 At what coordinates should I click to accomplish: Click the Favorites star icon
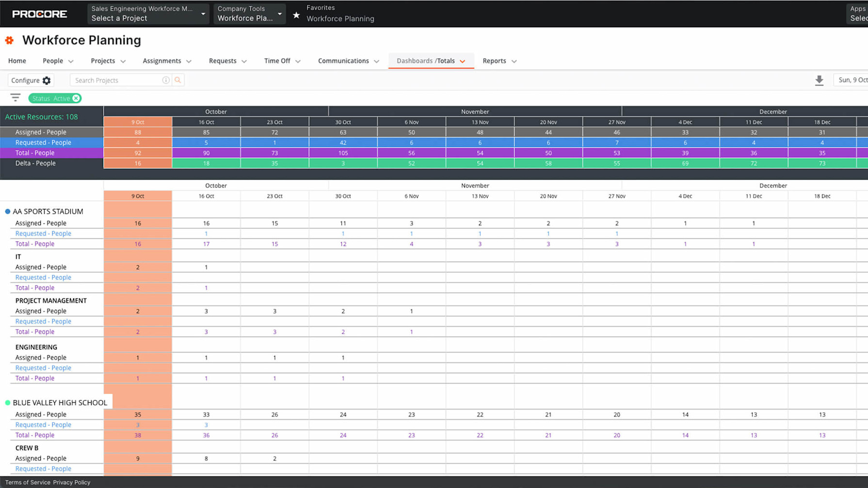point(296,14)
